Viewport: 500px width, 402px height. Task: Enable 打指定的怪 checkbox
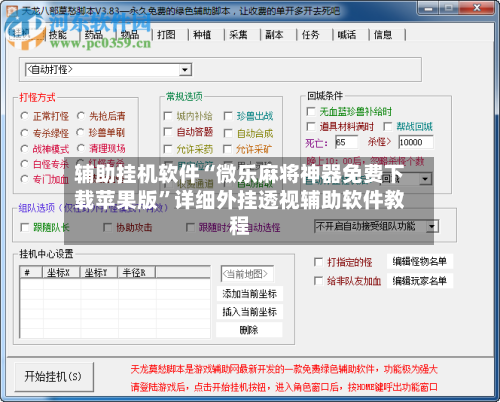pos(319,262)
